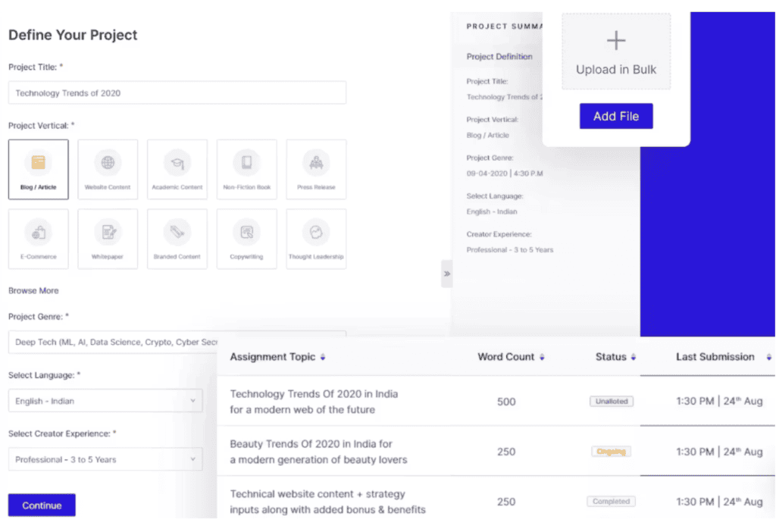Expand the Creator Experience dropdown
The height and width of the screenshot is (532, 776).
(105, 459)
